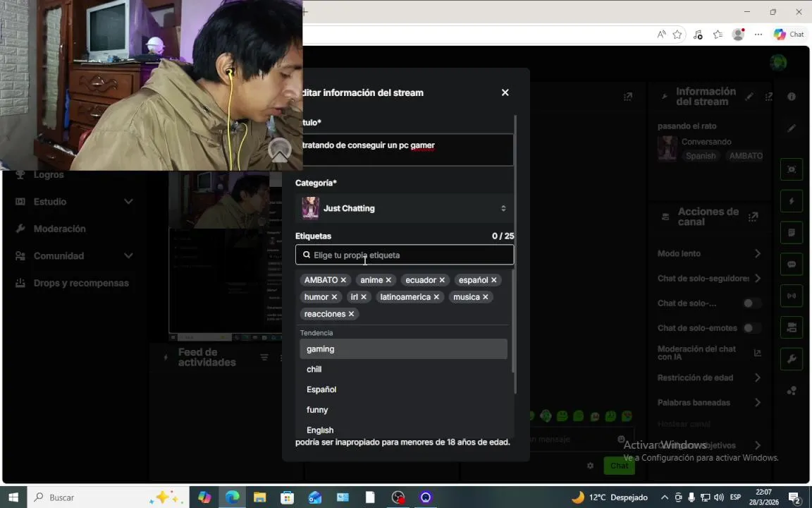812x508 pixels.
Task: Add page to favorites star icon
Action: coord(677,34)
